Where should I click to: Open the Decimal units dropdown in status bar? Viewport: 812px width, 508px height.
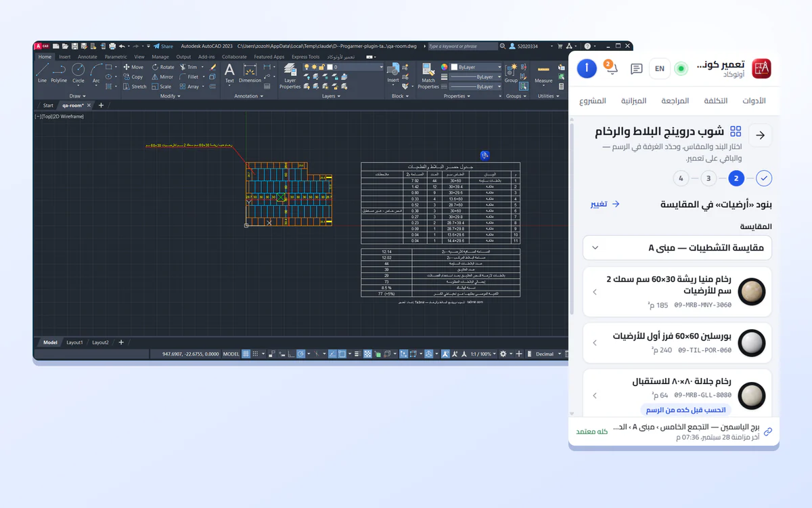point(548,354)
